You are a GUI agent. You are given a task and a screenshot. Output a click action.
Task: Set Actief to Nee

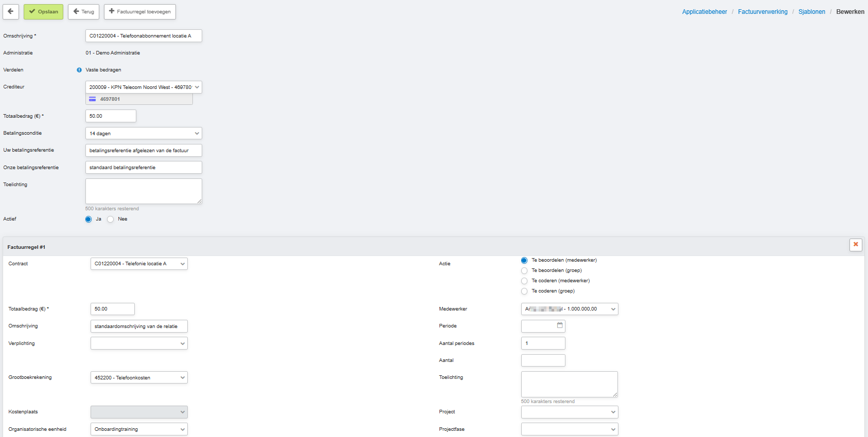tap(111, 220)
